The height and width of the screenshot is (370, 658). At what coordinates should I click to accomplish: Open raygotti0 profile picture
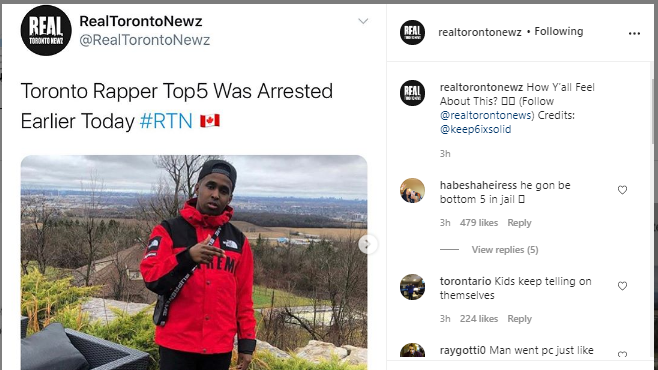pos(412,351)
